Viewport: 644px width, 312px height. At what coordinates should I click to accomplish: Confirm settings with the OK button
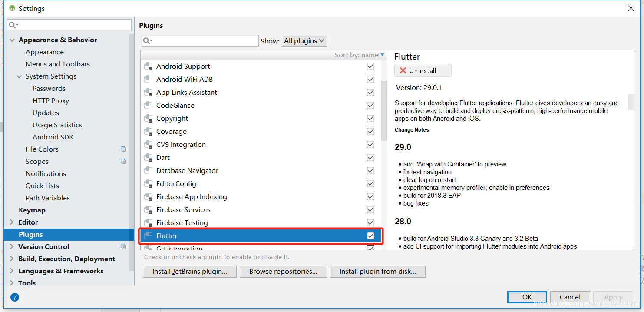[x=527, y=297]
